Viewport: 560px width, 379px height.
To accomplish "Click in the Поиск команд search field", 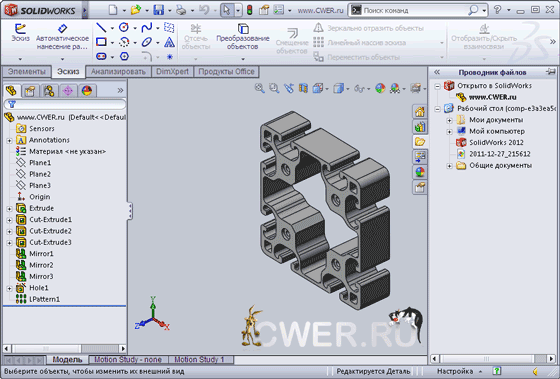I will (x=414, y=11).
